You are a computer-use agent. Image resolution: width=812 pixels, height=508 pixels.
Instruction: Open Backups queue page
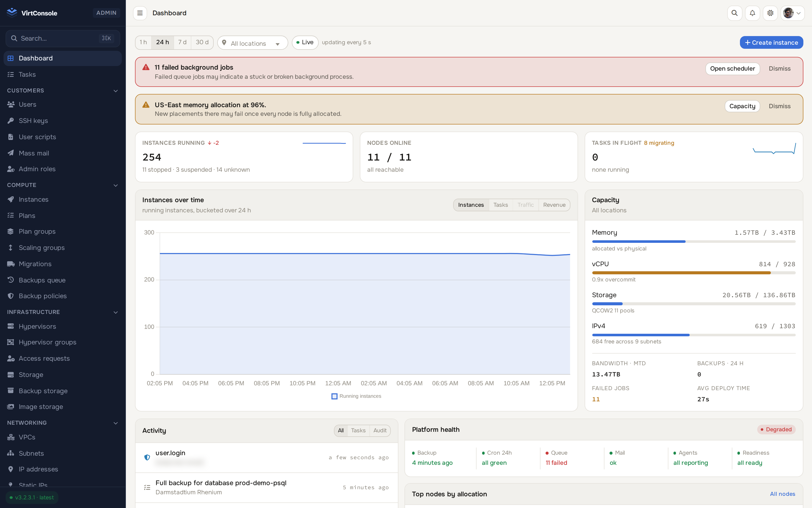tap(62, 280)
